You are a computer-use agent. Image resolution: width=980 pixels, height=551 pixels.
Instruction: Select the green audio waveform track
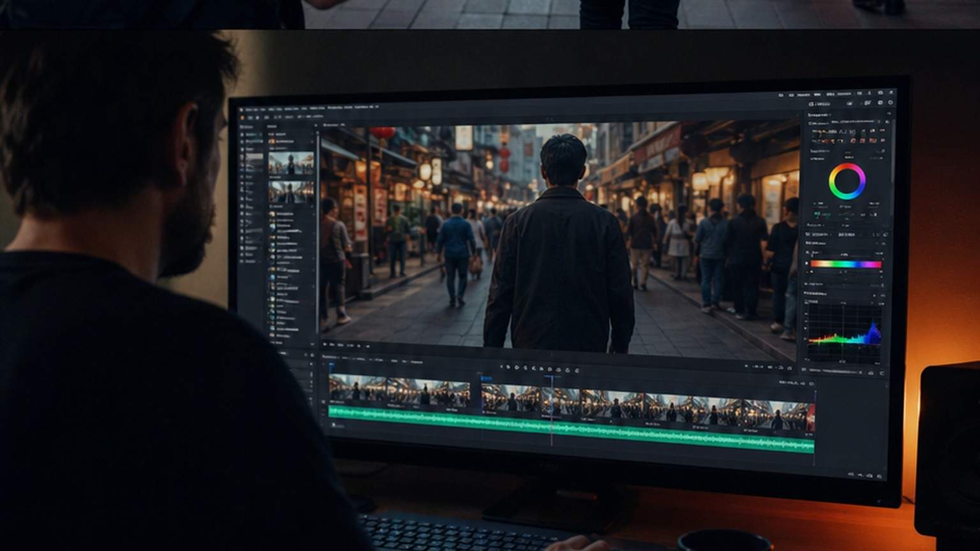tap(571, 429)
